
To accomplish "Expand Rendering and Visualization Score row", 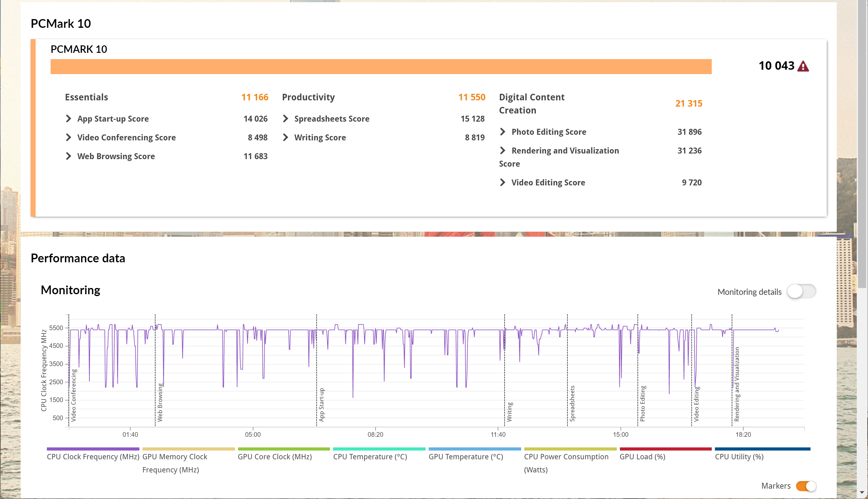I will (503, 150).
